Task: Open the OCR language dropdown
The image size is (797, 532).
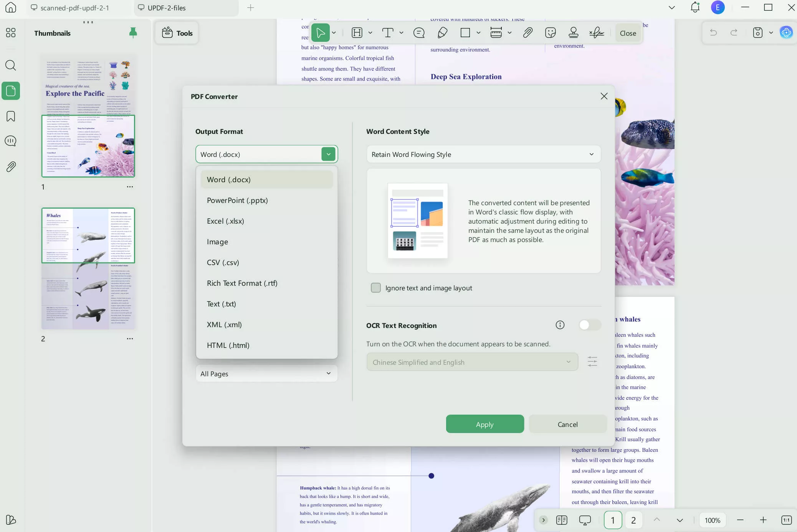Action: (x=472, y=361)
